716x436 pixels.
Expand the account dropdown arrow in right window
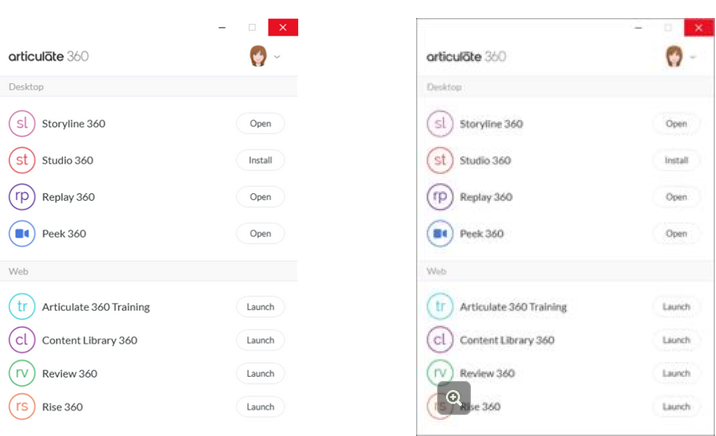click(x=693, y=57)
